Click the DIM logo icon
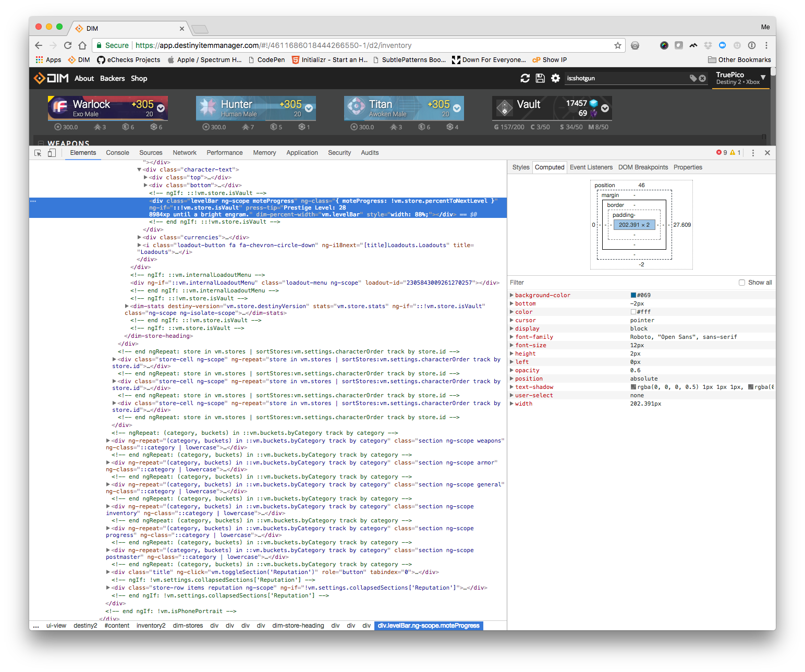Screen dimensions: 805x672 (41, 78)
